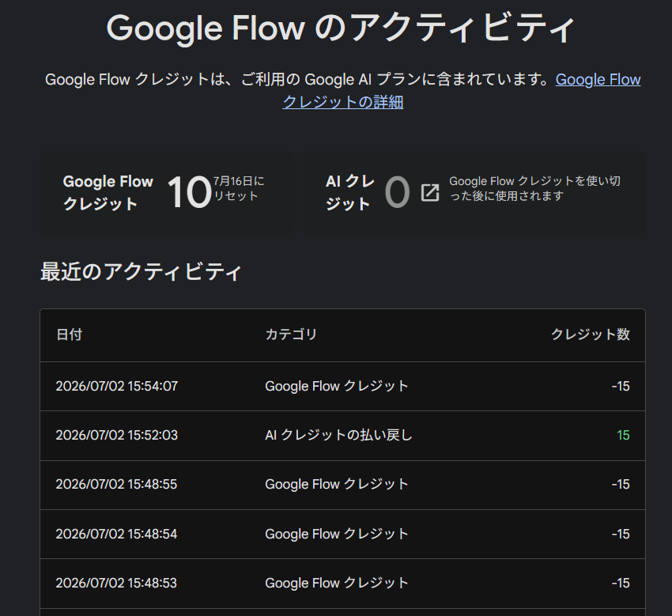Viewport: 672px width, 616px height.
Task: Click the green 15 refund value
Action: pyautogui.click(x=623, y=436)
